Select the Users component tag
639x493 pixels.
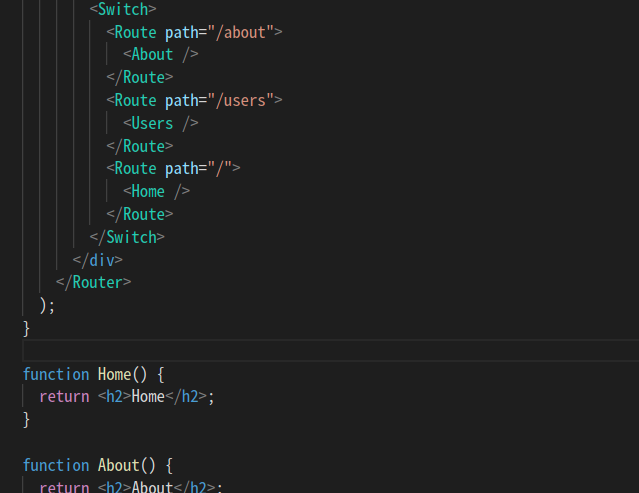(161, 123)
